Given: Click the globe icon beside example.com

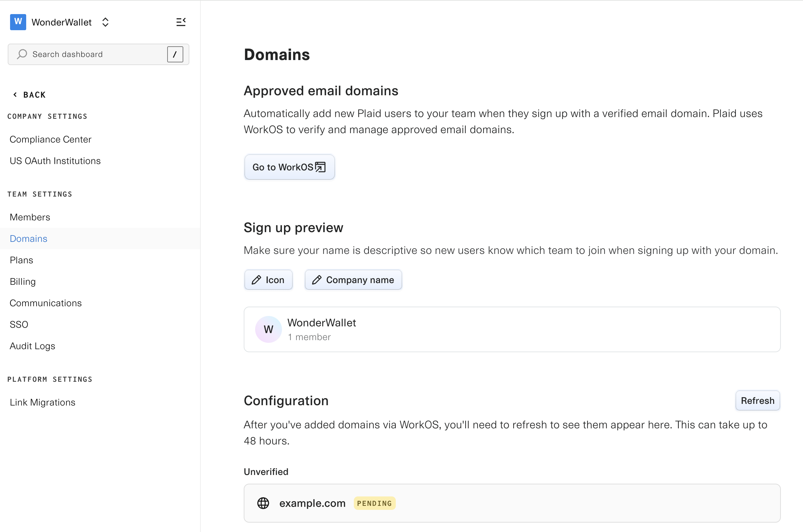Looking at the screenshot, I should pyautogui.click(x=263, y=503).
